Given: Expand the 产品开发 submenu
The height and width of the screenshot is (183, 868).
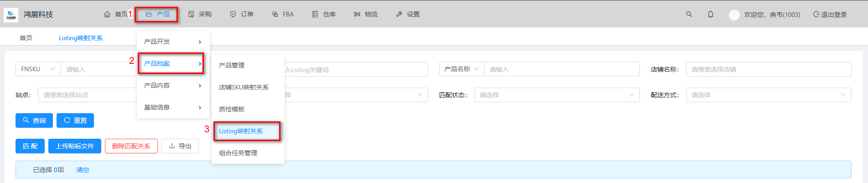Looking at the screenshot, I should coord(173,42).
